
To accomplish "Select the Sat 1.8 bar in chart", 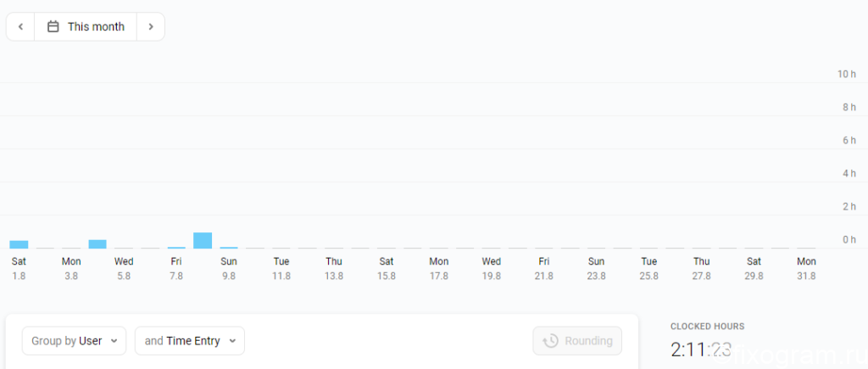I will [19, 244].
